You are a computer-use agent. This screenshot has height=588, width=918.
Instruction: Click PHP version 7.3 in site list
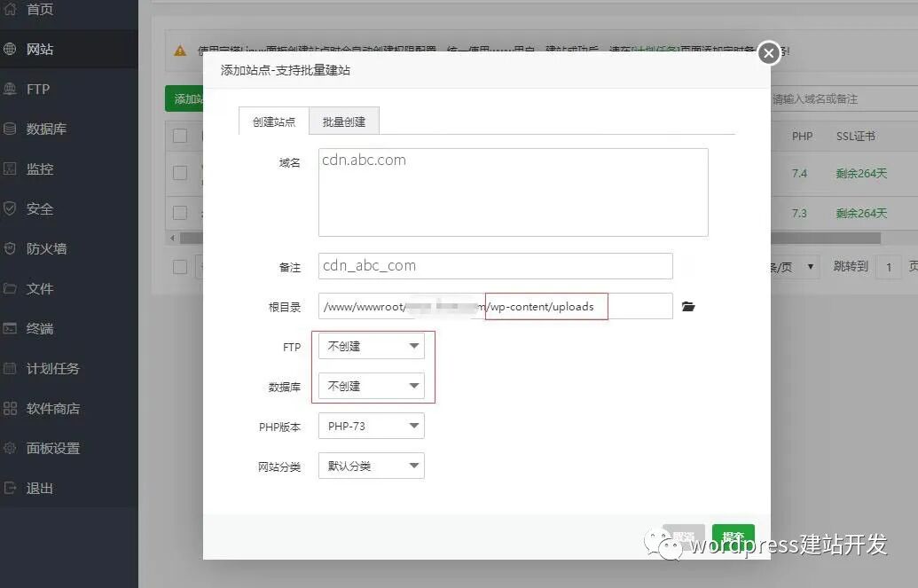coord(799,213)
